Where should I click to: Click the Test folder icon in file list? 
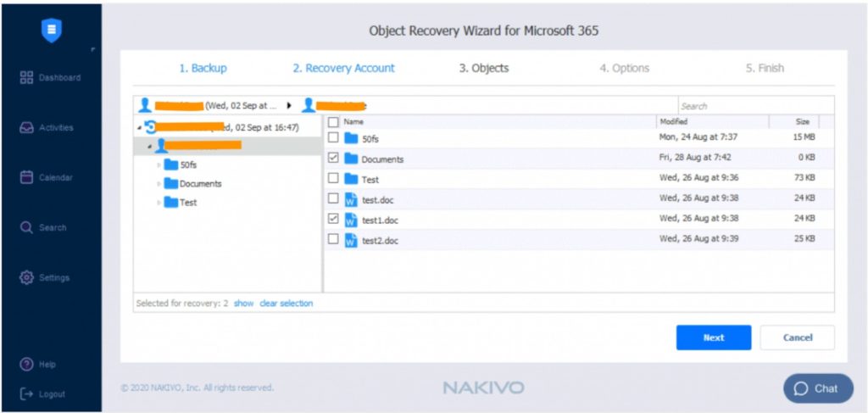click(351, 179)
